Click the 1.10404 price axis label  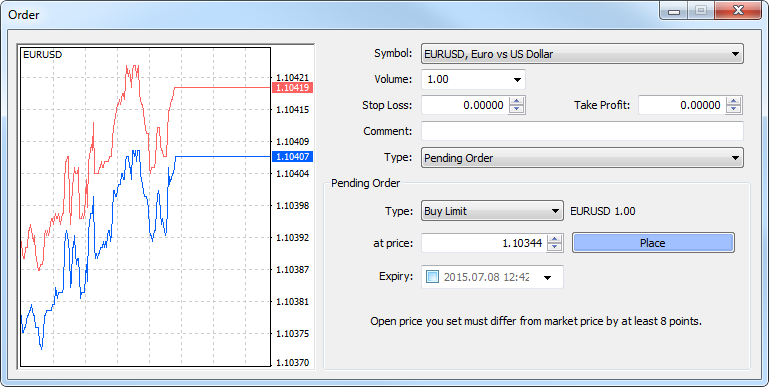tap(292, 174)
